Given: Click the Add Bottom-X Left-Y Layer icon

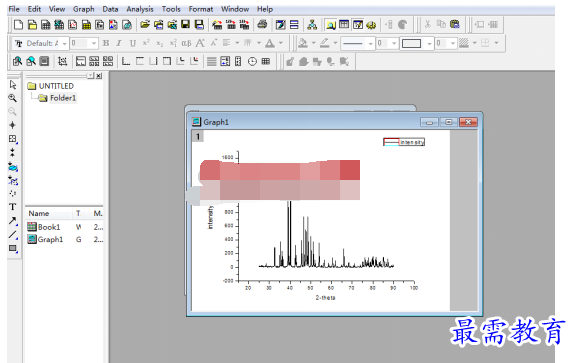Looking at the screenshot, I should (126, 61).
